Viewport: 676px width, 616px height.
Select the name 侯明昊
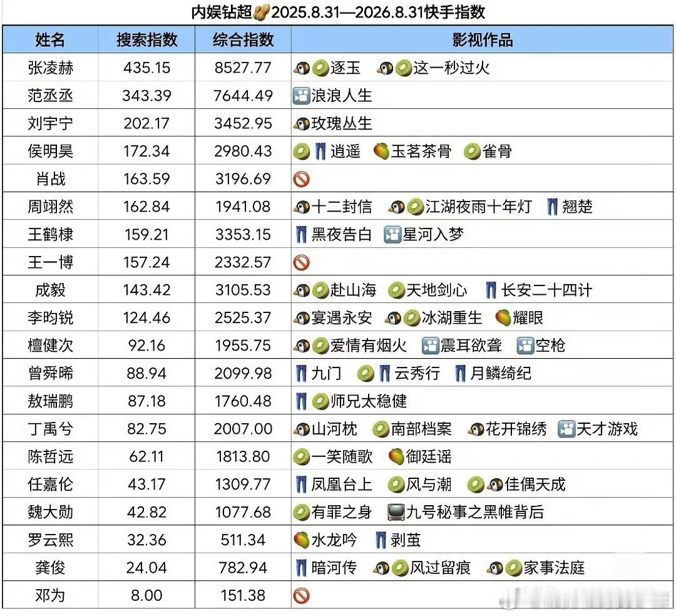(51, 151)
